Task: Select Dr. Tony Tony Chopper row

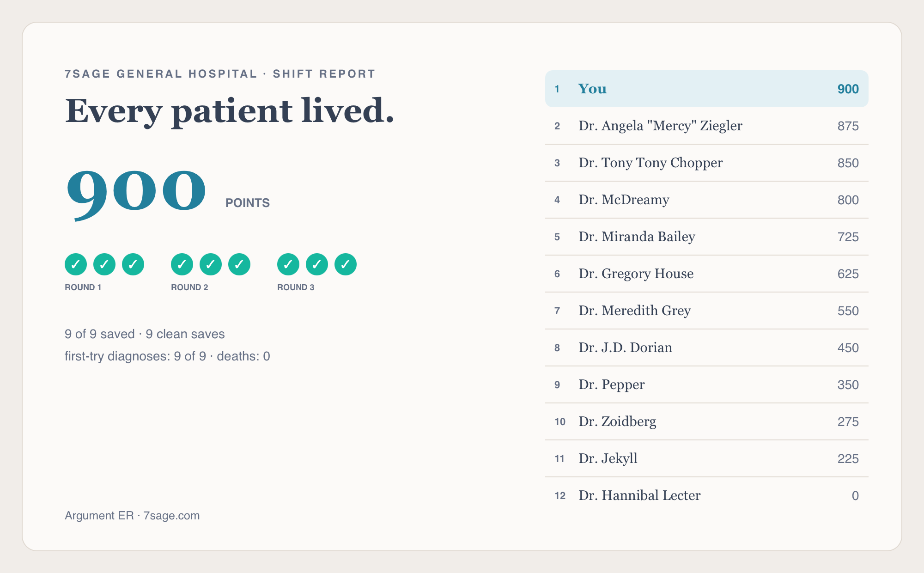Action: (707, 163)
